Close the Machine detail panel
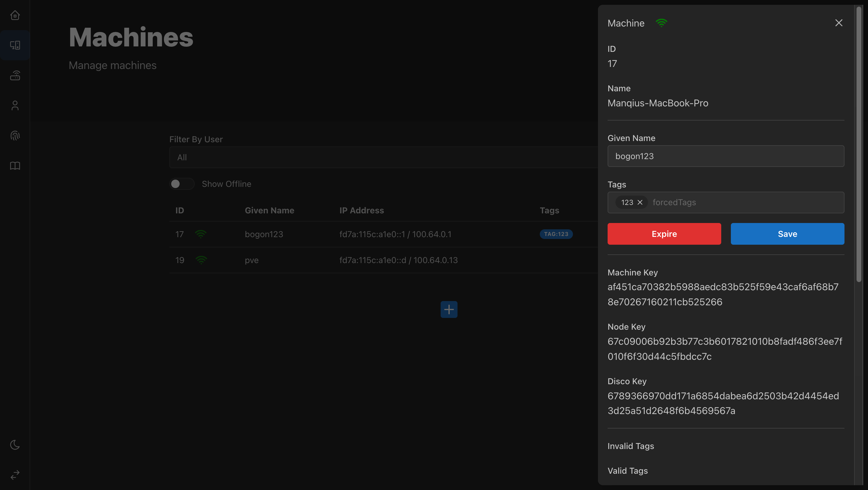868x490 pixels. [839, 23]
